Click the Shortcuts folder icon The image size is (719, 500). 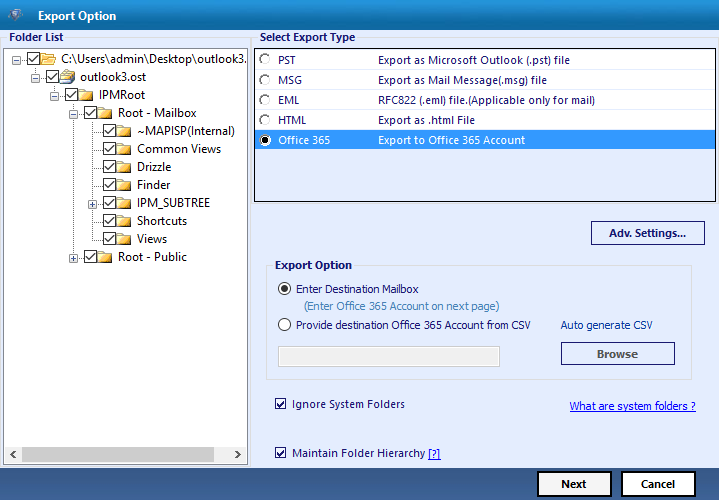pos(124,222)
